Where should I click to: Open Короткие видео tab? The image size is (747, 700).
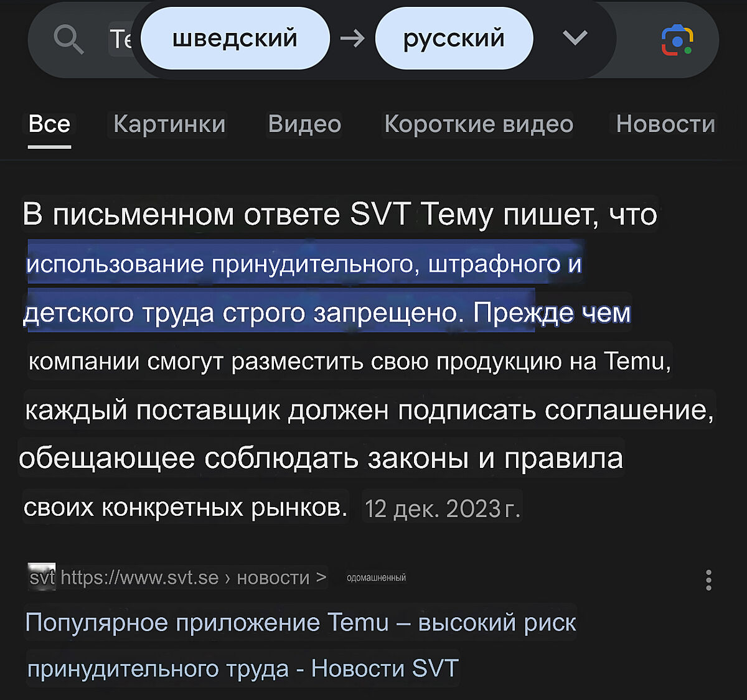479,124
